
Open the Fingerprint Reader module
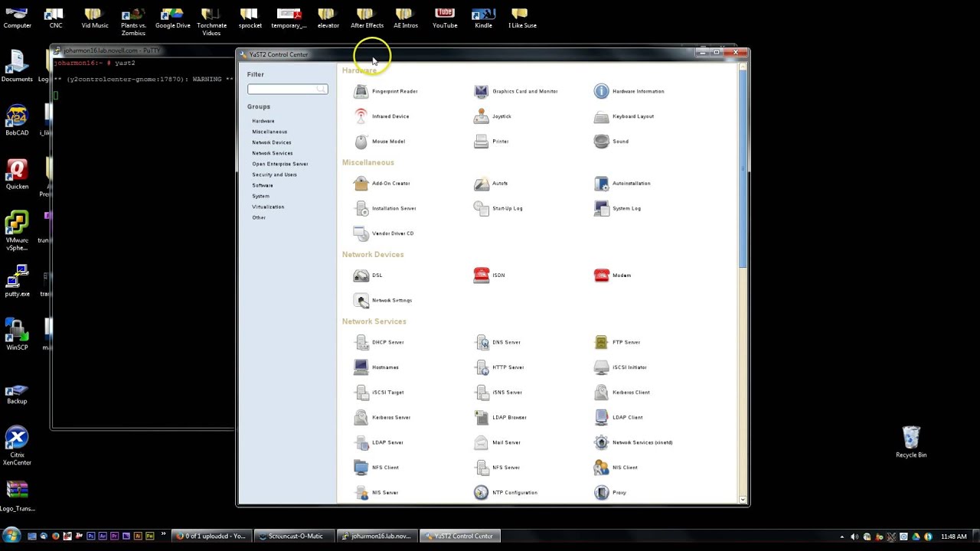coord(386,92)
